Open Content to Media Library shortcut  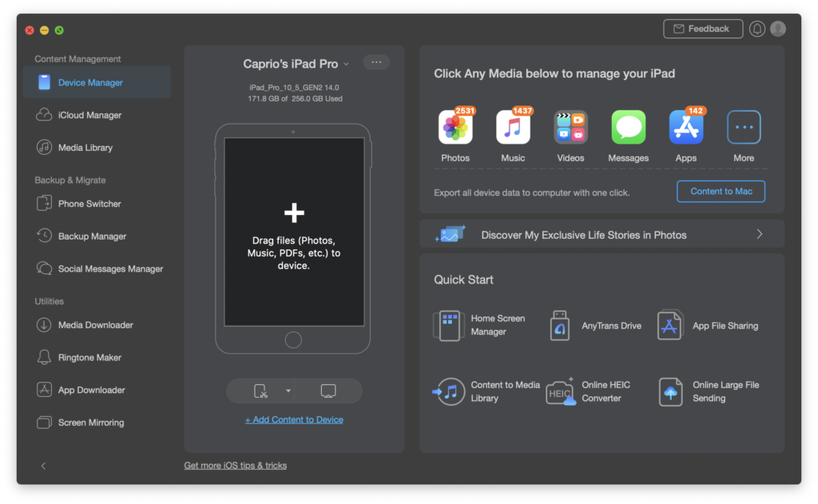(486, 391)
